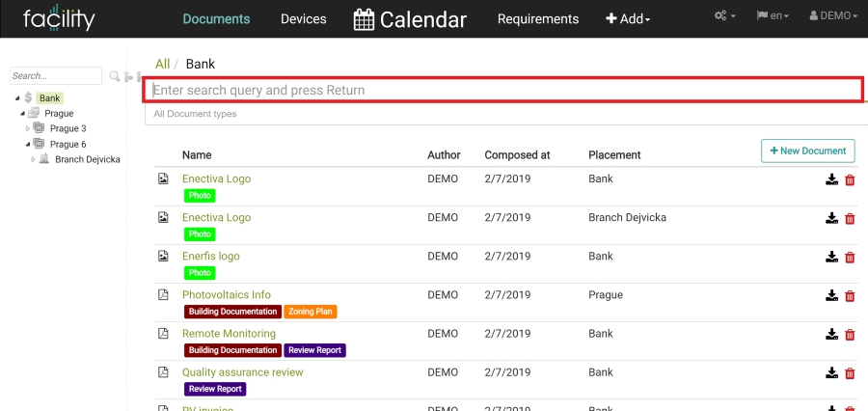Open the Quality assurance review link

point(242,372)
